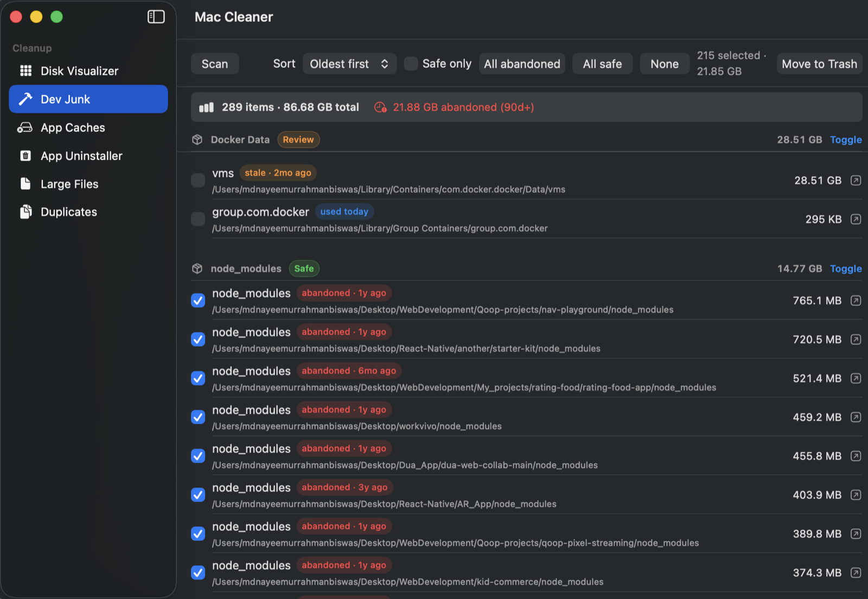
Task: Click the abandoned clock warning icon
Action: tap(380, 107)
